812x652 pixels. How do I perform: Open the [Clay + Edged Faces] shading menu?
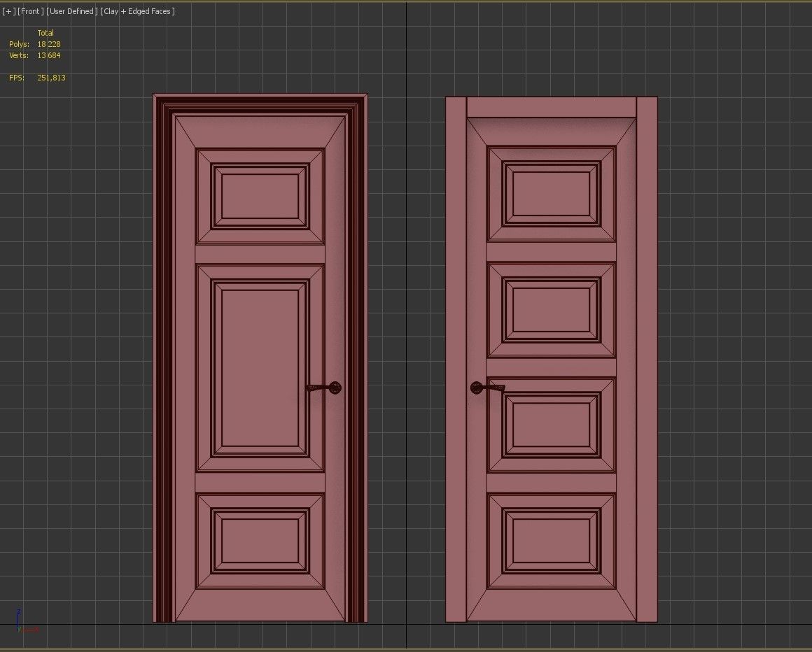tap(137, 11)
